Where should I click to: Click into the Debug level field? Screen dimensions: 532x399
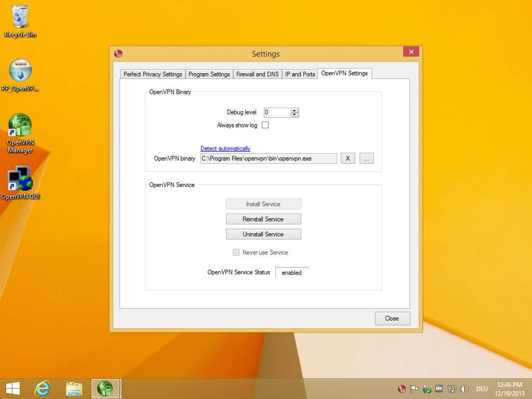pos(277,112)
